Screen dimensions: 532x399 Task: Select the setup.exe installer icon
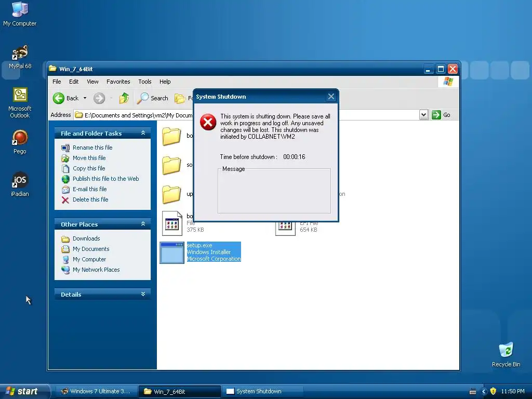pyautogui.click(x=172, y=252)
